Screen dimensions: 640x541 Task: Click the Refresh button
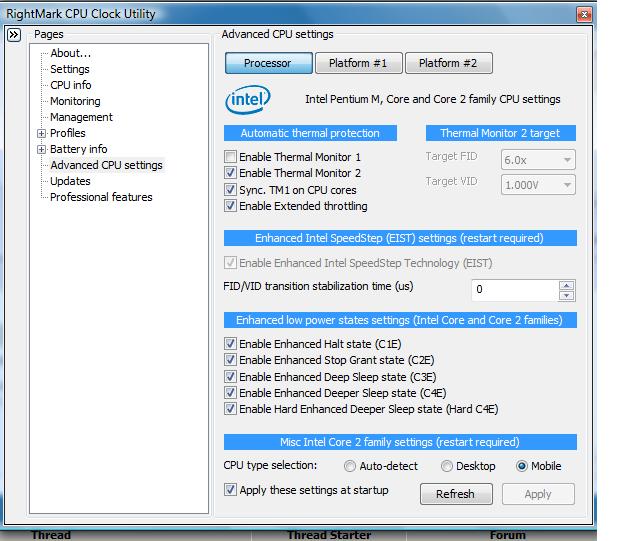456,494
